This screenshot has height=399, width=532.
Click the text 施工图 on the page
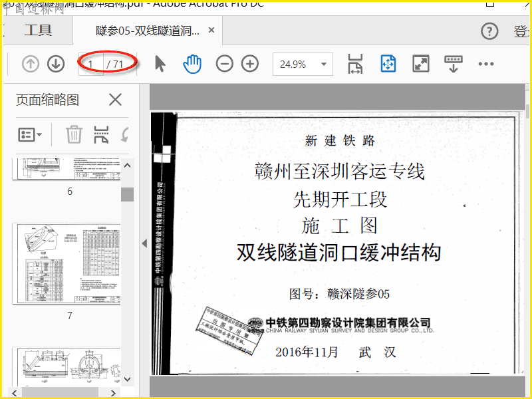(340, 226)
